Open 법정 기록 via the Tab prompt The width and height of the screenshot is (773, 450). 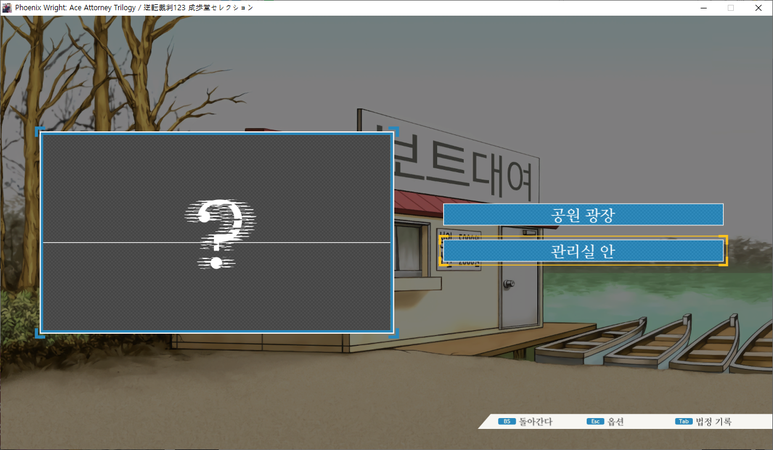(703, 421)
